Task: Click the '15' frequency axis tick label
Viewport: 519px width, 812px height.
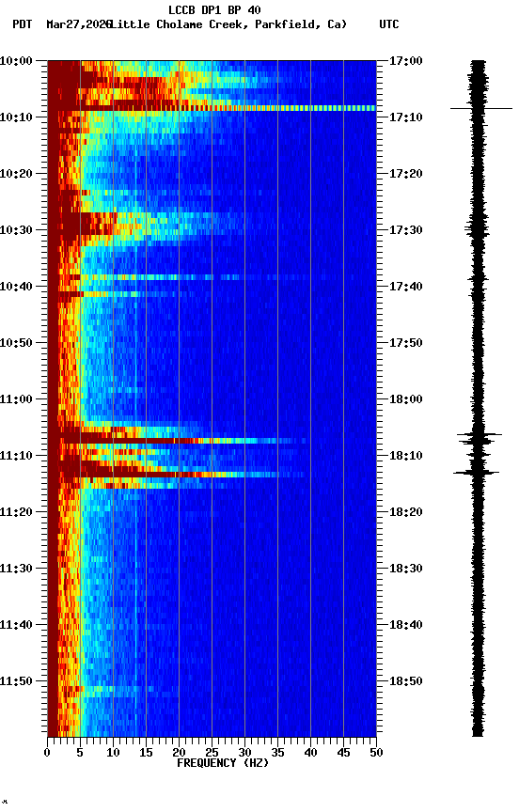Action: (x=146, y=753)
